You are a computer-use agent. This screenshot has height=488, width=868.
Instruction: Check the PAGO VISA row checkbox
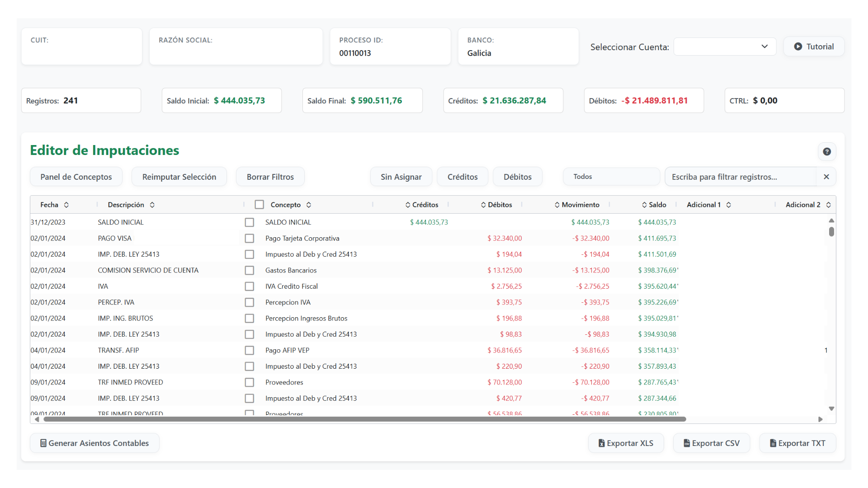249,238
